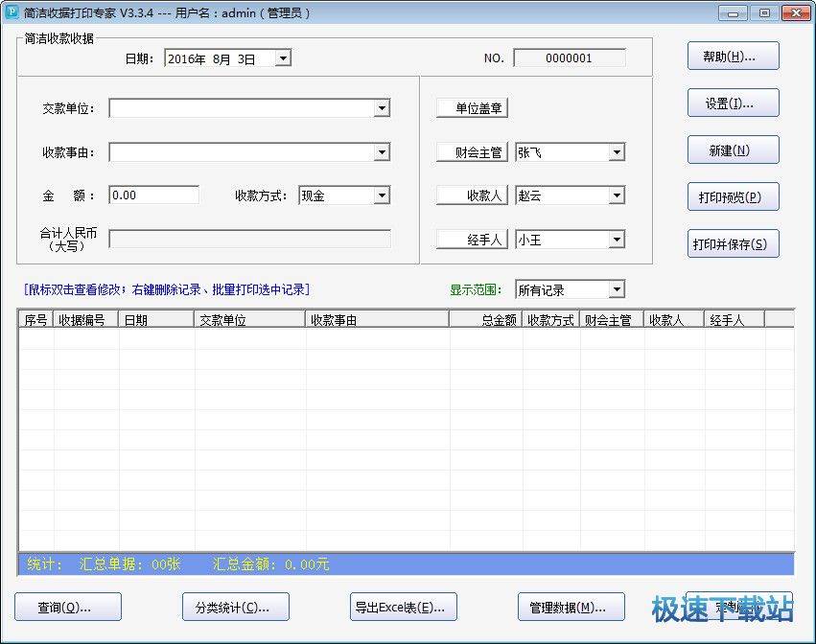This screenshot has width=816, height=644.
Task: Click the 收款人 label button
Action: [472, 195]
